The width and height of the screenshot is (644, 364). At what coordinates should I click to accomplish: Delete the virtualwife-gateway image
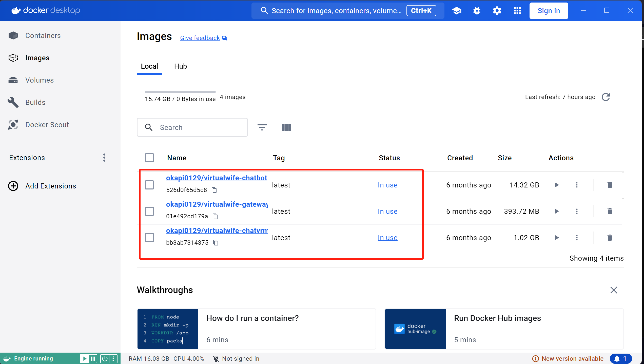610,211
